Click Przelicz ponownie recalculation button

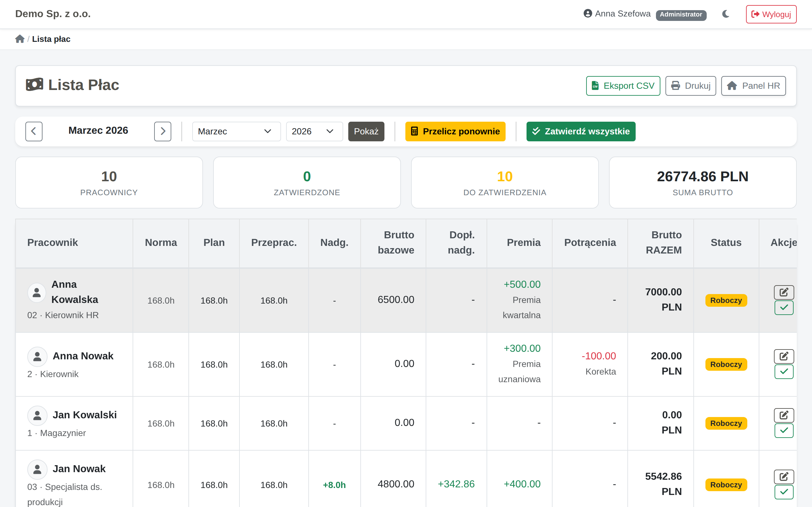coord(455,131)
